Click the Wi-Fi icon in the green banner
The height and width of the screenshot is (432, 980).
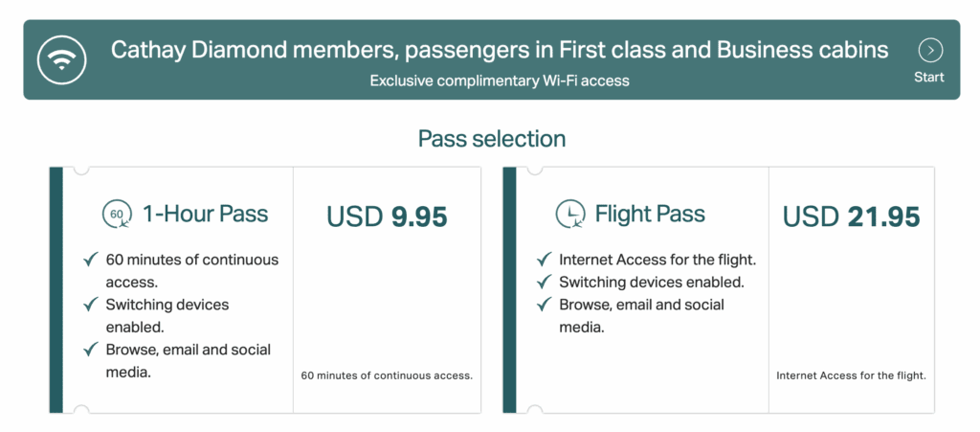[x=61, y=60]
